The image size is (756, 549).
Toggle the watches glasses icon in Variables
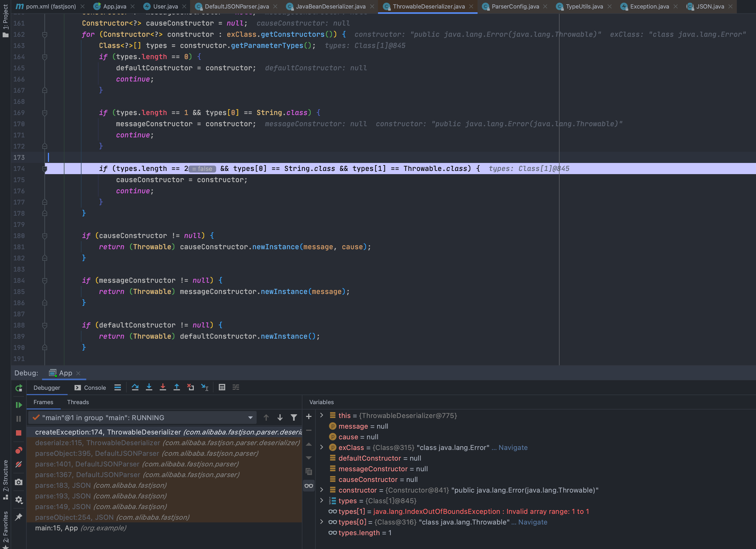click(309, 486)
